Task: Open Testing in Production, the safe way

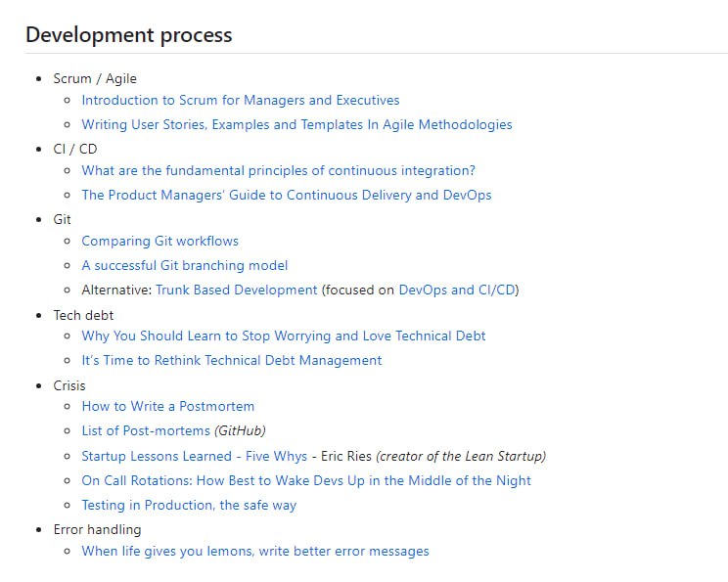Action: click(189, 505)
